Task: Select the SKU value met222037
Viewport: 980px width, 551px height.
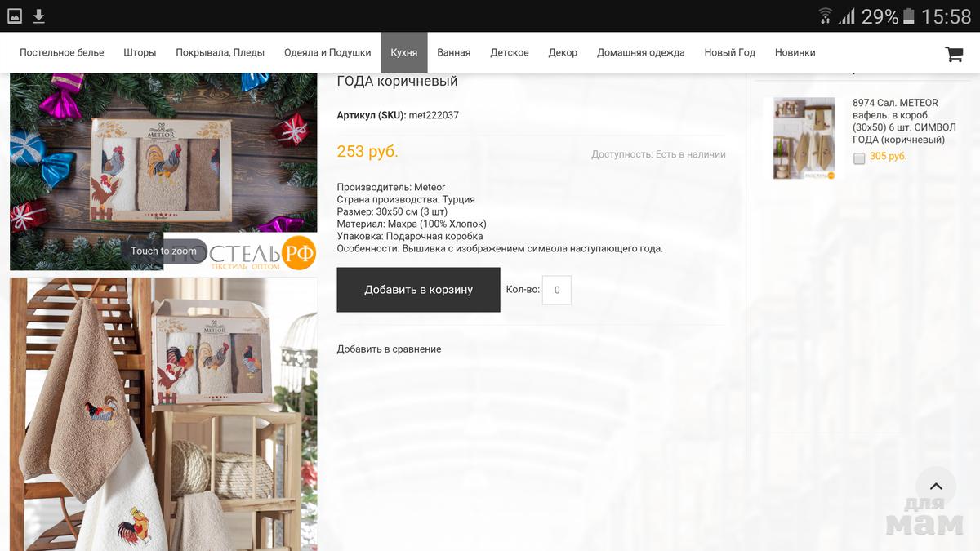Action: [434, 115]
